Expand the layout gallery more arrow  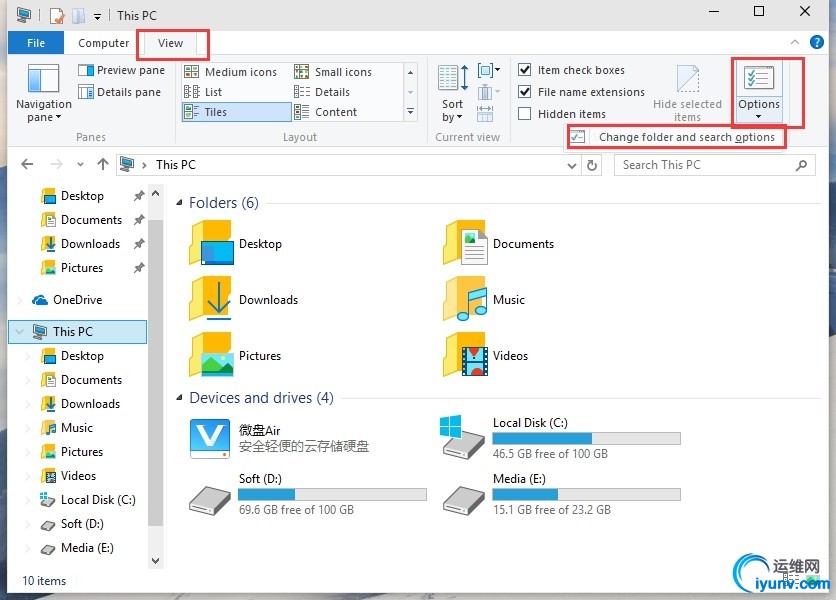tap(410, 112)
